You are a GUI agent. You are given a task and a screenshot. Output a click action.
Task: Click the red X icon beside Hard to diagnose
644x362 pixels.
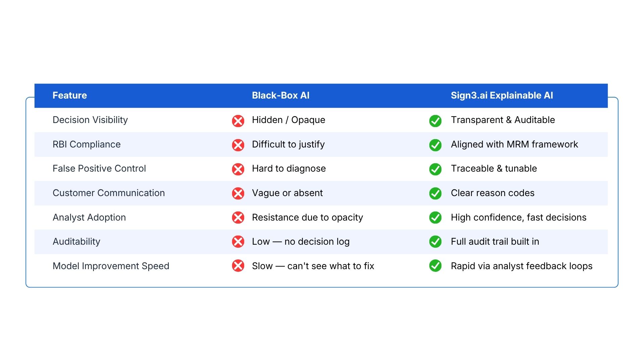tap(238, 169)
